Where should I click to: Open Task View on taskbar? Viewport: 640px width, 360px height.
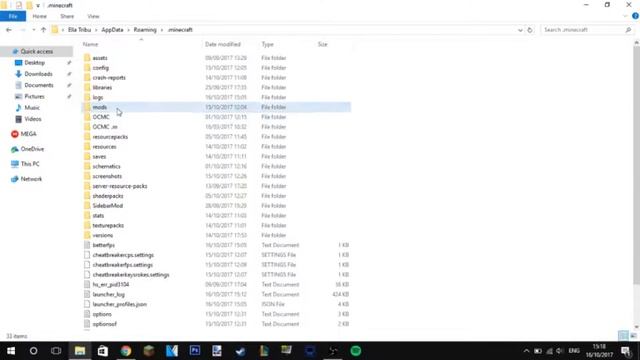56,351
